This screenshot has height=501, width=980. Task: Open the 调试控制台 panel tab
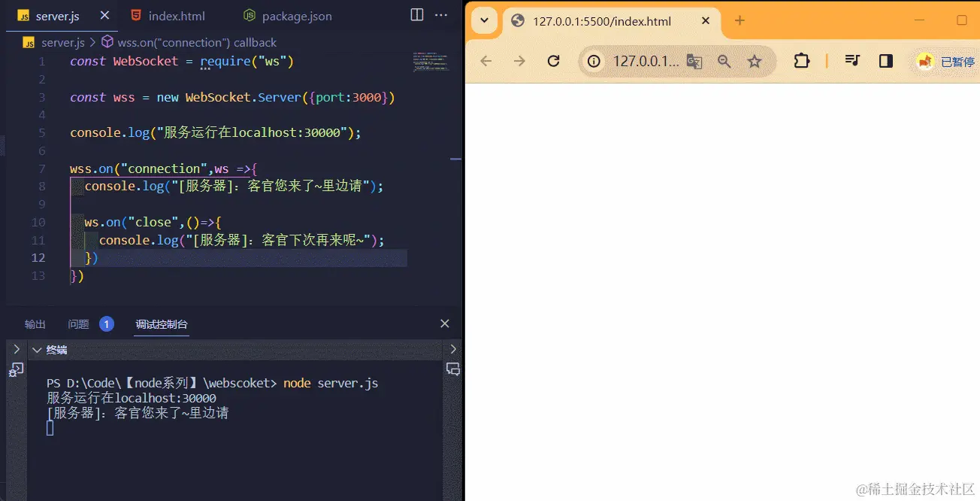point(162,324)
